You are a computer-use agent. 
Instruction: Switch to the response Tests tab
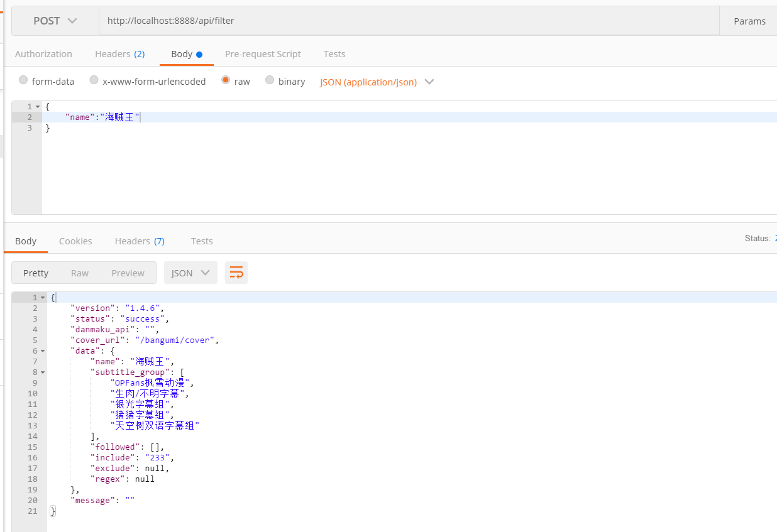(x=202, y=241)
